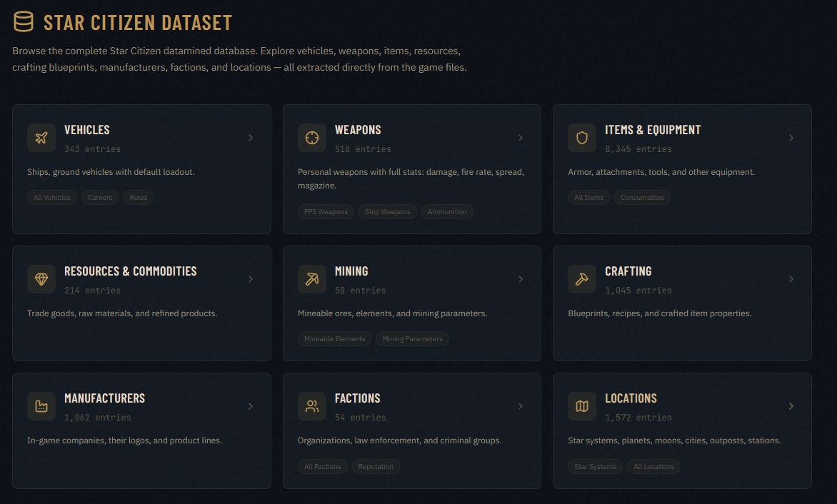Image resolution: width=837 pixels, height=504 pixels.
Task: Open the Crafting heading
Action: click(x=628, y=271)
